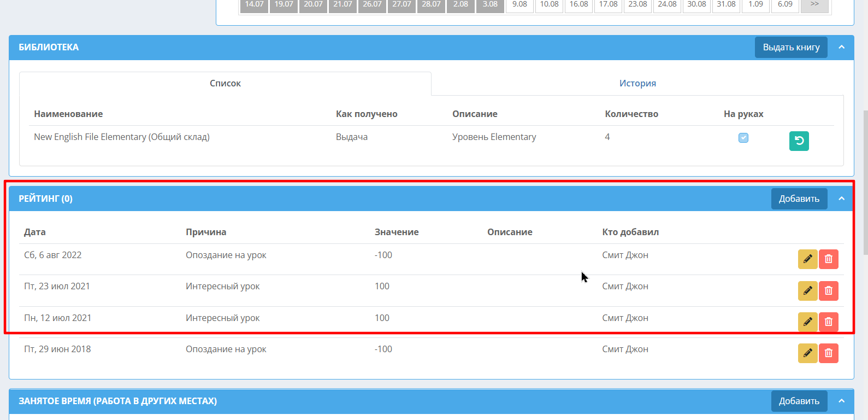Viewport: 868px width, 420px height.
Task: Click the Пт, 23 июл 2021 date cell
Action: coord(57,286)
